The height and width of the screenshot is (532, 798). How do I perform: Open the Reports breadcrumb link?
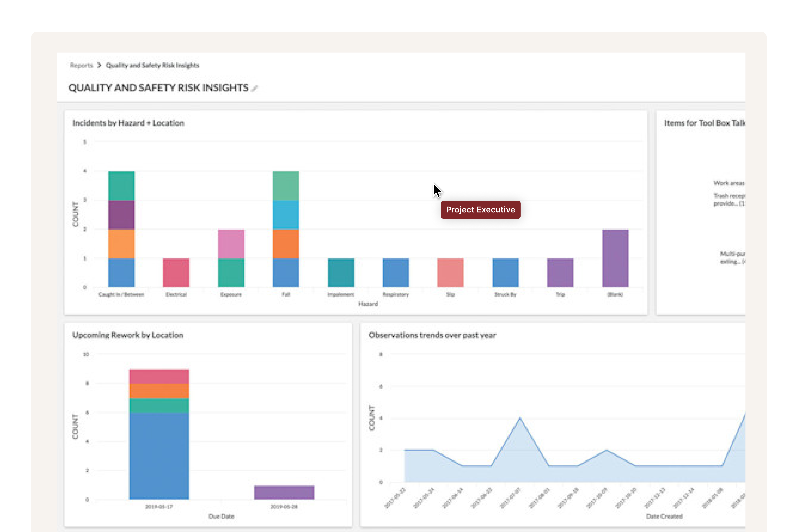[x=81, y=66]
